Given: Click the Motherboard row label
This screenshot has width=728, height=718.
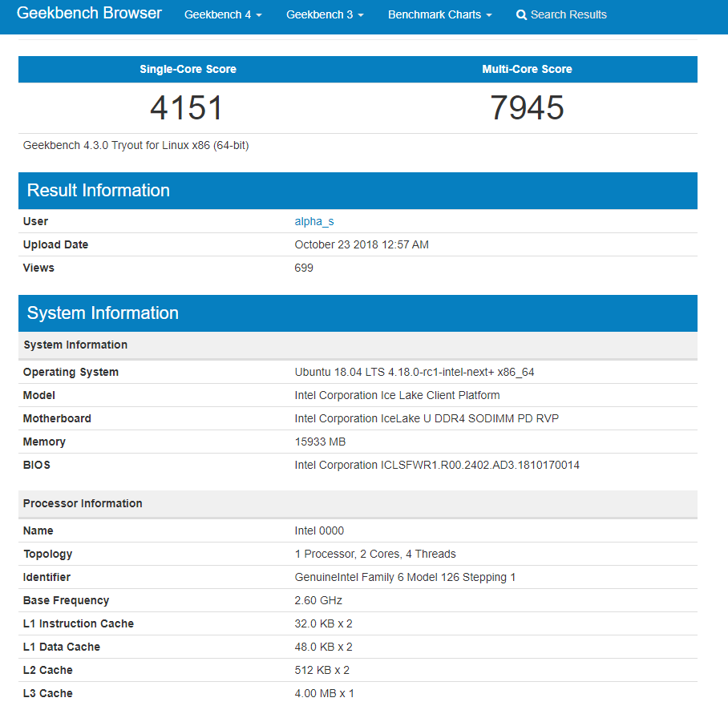Looking at the screenshot, I should [x=57, y=418].
